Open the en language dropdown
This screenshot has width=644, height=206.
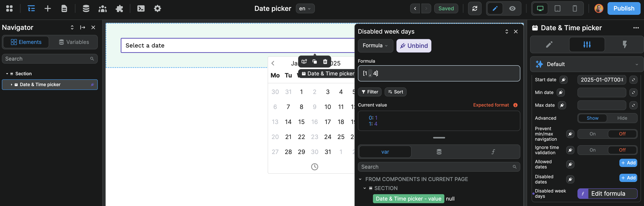[x=305, y=8]
